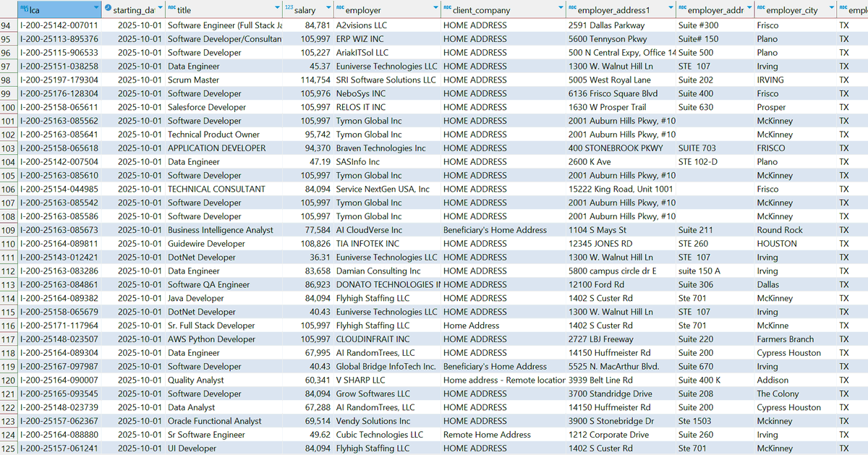Select address cell 2727 LBJ Freeway
Viewport: 868px width, 455px height.
[621, 339]
